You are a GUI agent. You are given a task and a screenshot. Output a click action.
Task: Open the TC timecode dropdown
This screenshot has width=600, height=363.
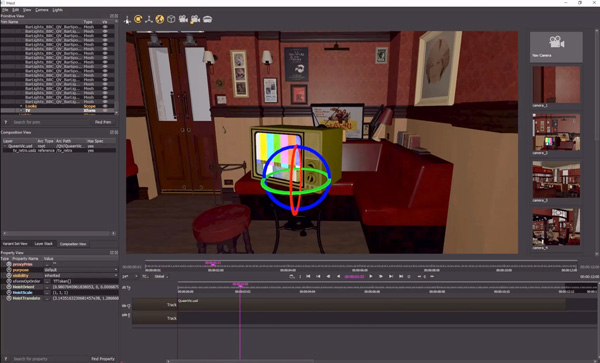point(145,276)
